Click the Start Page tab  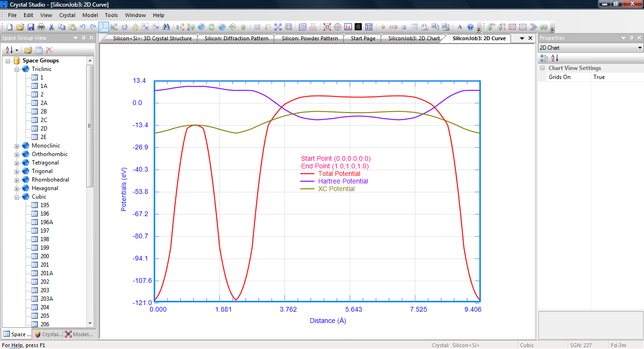click(363, 39)
